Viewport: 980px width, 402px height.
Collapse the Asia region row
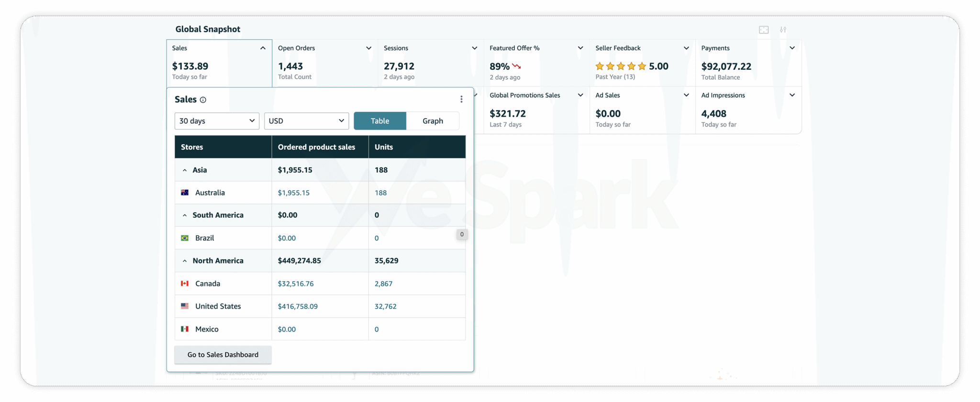tap(185, 170)
